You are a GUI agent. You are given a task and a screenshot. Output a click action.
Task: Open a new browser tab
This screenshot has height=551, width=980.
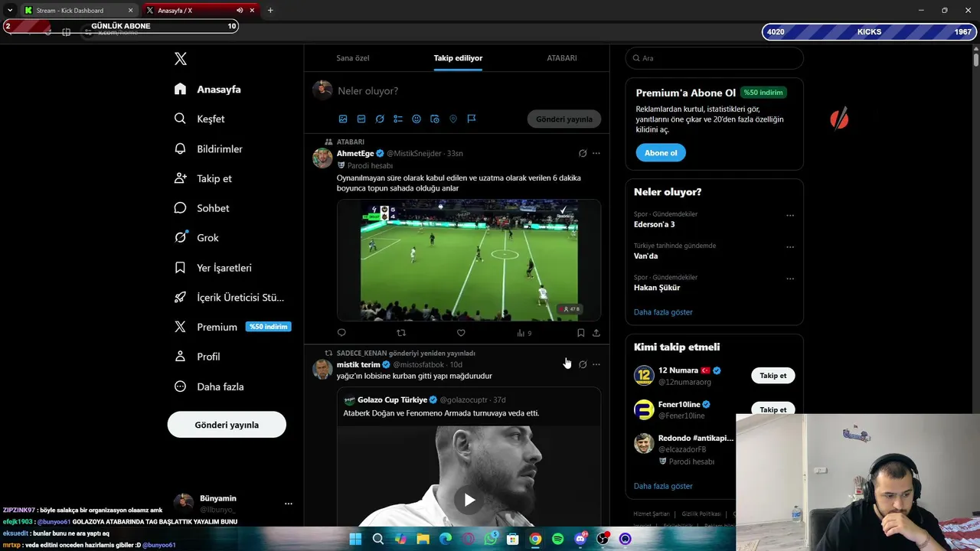[x=270, y=11]
